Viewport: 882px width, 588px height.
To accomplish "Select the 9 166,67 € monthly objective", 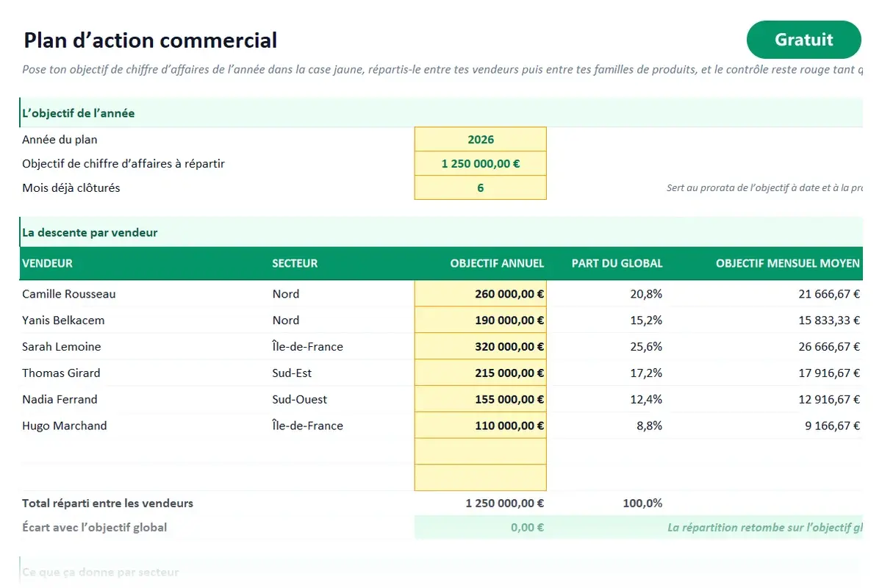I will [833, 426].
